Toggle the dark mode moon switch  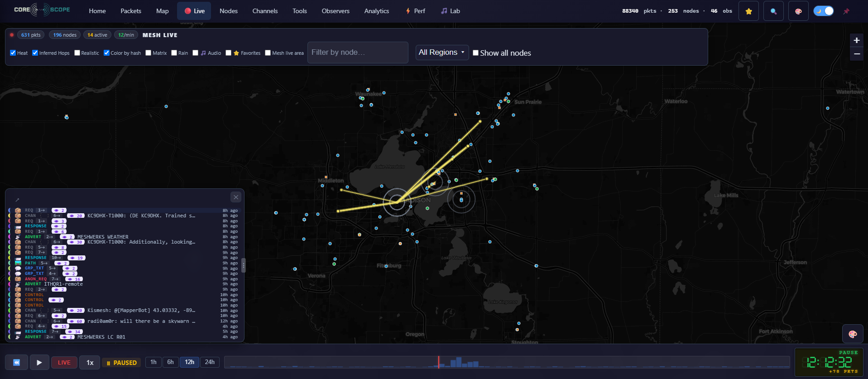823,11
